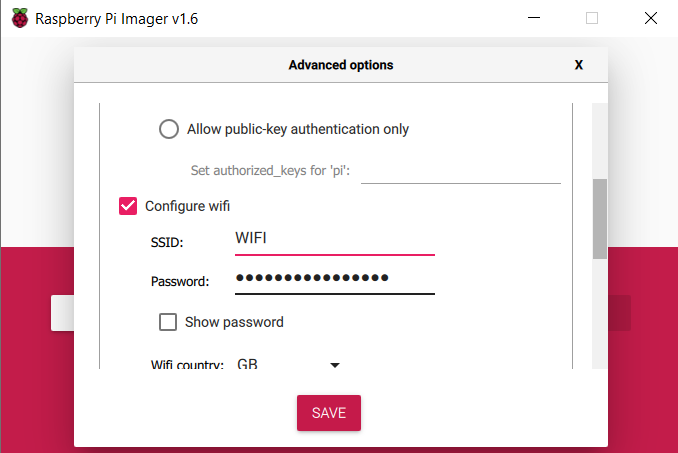Click scrollbar track below the thumb

[x=600, y=313]
